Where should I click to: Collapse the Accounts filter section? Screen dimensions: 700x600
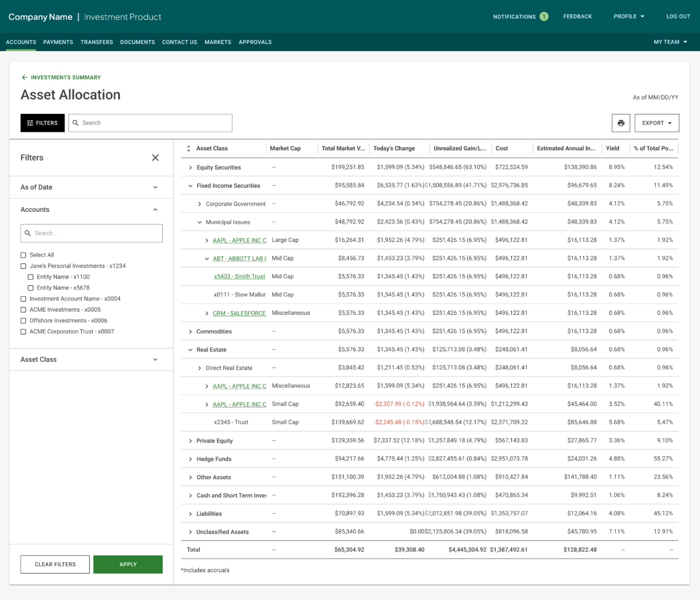(155, 210)
